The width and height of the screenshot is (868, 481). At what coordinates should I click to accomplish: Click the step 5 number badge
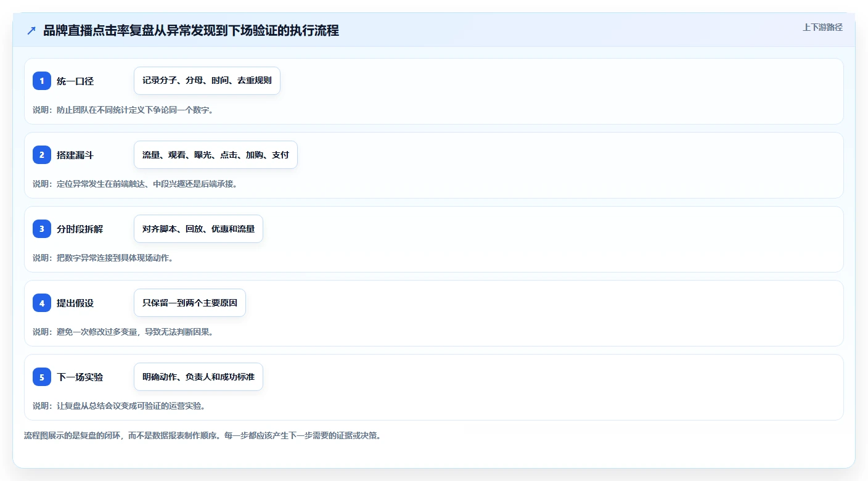42,377
